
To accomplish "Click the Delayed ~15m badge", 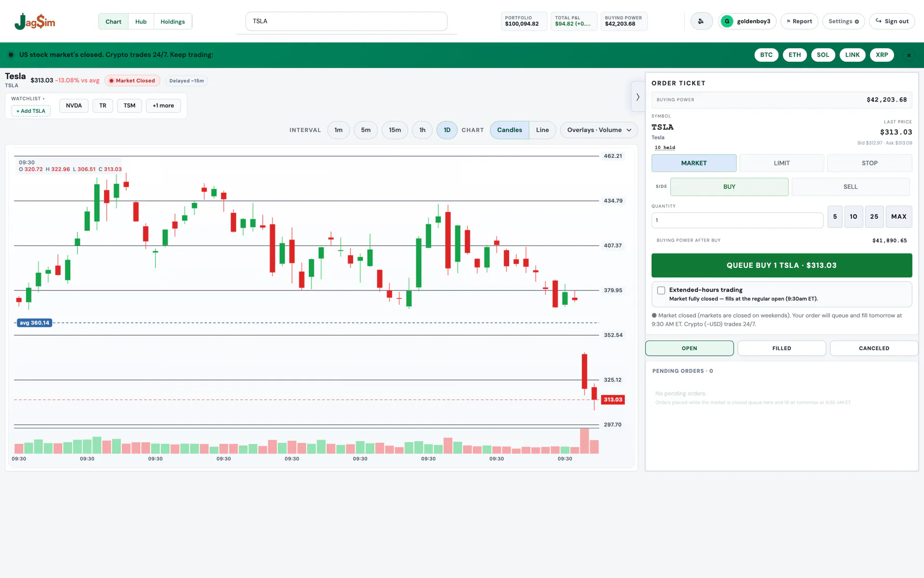I will [x=187, y=81].
